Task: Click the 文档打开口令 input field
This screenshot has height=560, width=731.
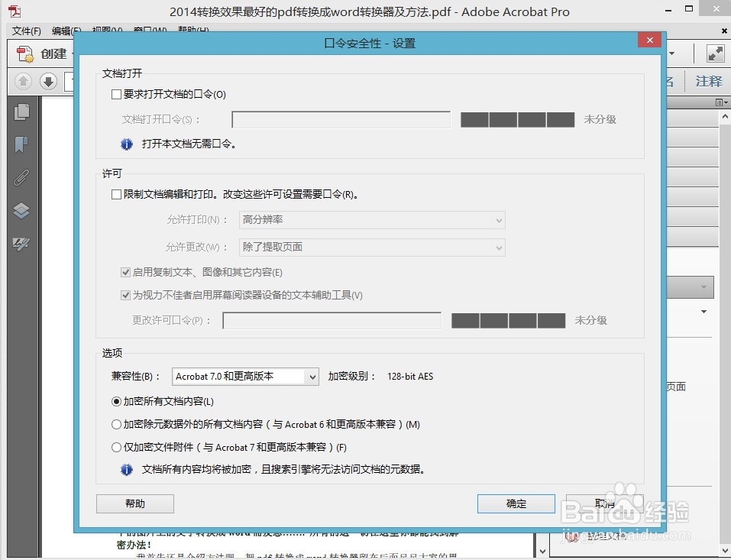Action: pos(341,120)
